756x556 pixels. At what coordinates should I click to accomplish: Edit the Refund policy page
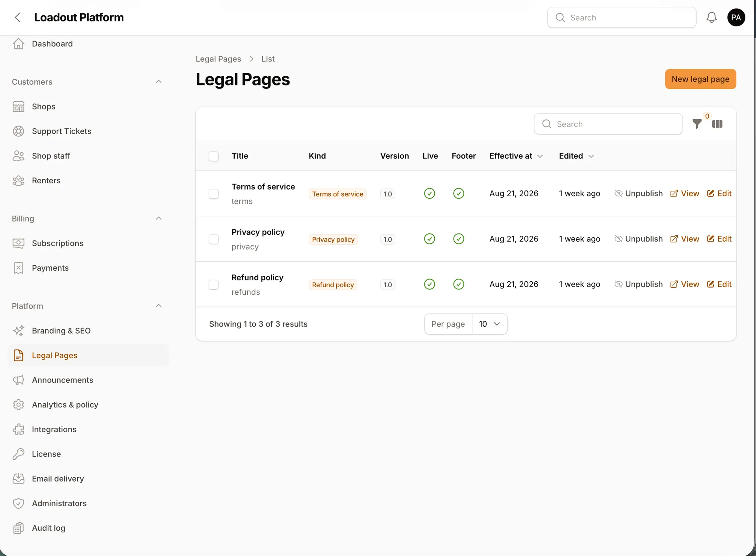point(719,284)
